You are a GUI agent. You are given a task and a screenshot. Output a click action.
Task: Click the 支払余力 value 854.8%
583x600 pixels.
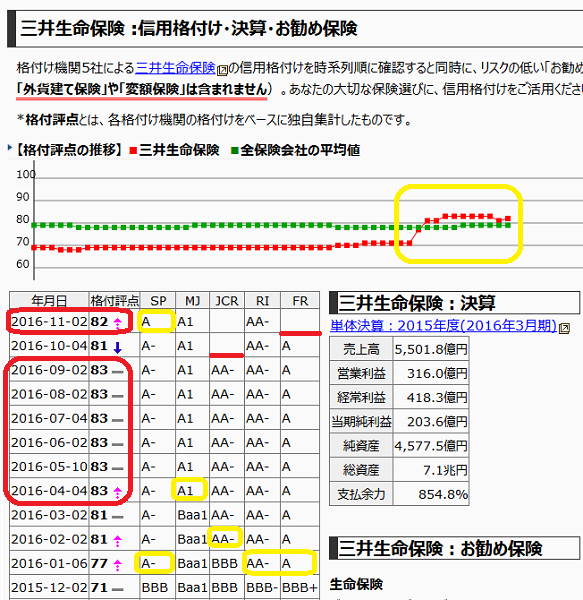[443, 494]
